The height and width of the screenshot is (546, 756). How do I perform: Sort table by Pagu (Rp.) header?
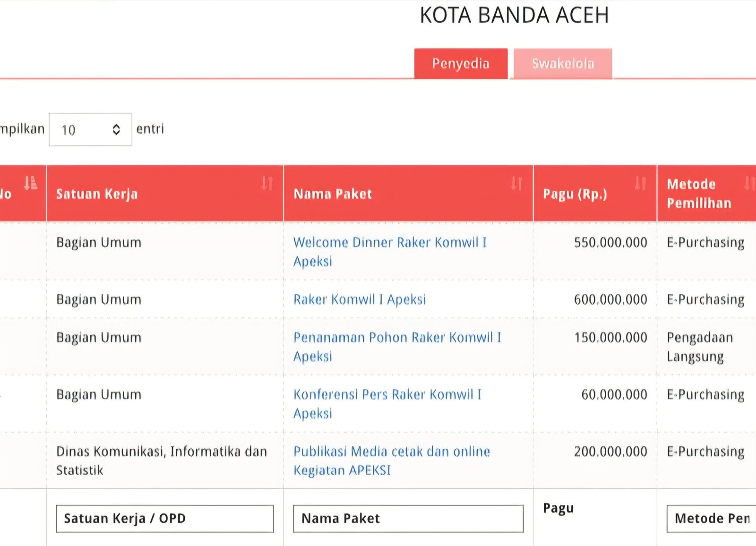pyautogui.click(x=575, y=194)
